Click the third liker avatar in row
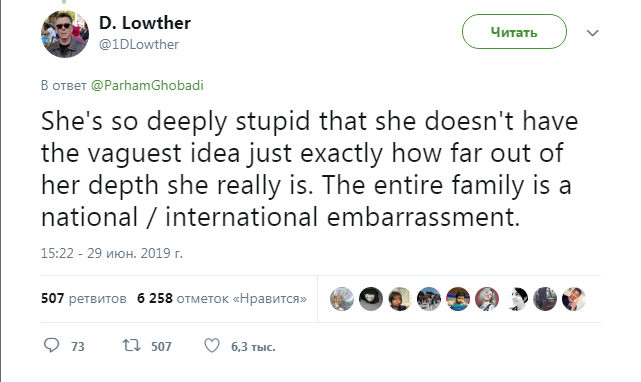This screenshot has height=382, width=641. click(400, 299)
